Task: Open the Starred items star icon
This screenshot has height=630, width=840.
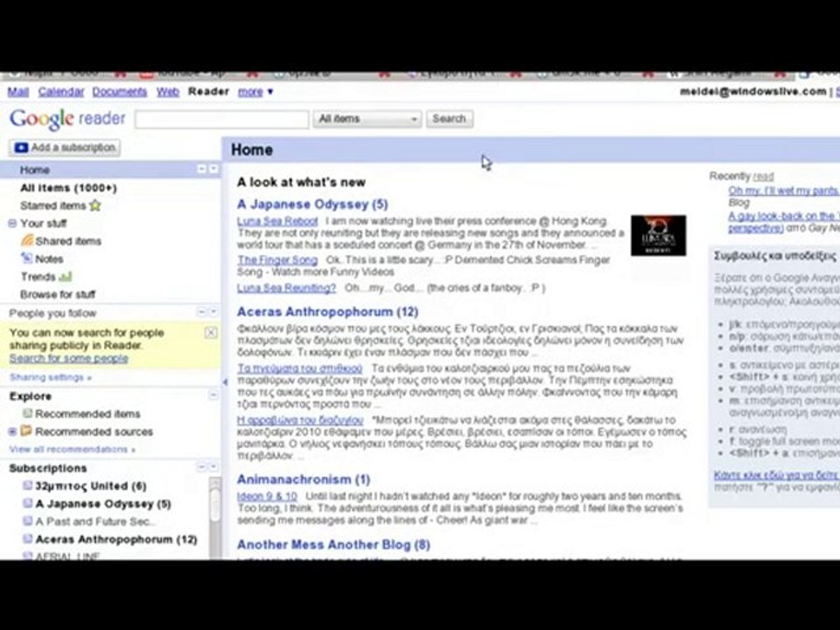Action: coord(95,205)
